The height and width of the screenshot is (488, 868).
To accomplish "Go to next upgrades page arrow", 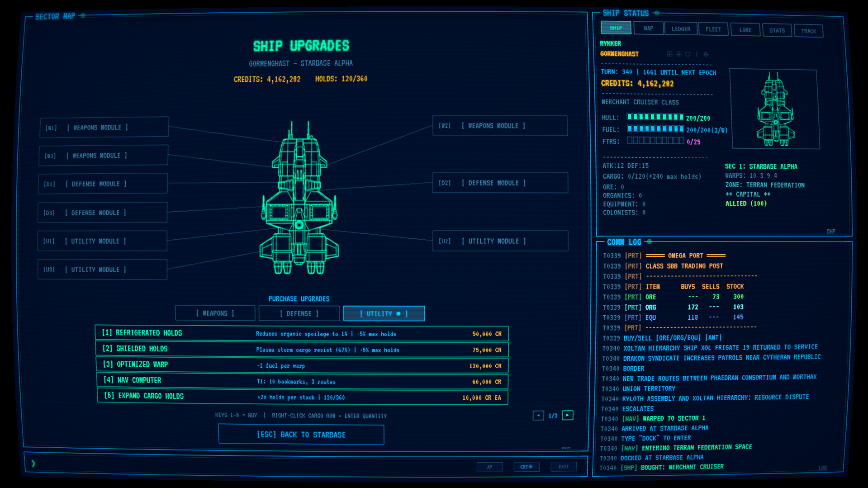I will click(568, 415).
